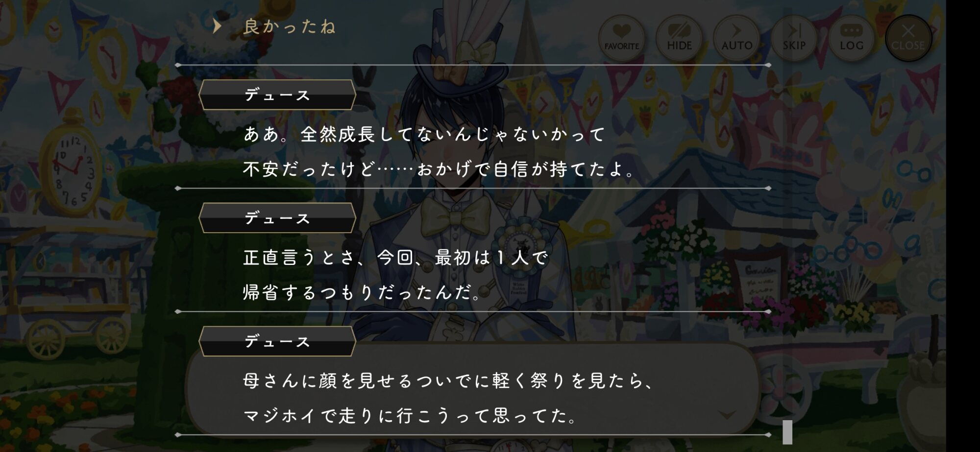Open the LOG speech bubble button
980x452 pixels.
point(851,38)
